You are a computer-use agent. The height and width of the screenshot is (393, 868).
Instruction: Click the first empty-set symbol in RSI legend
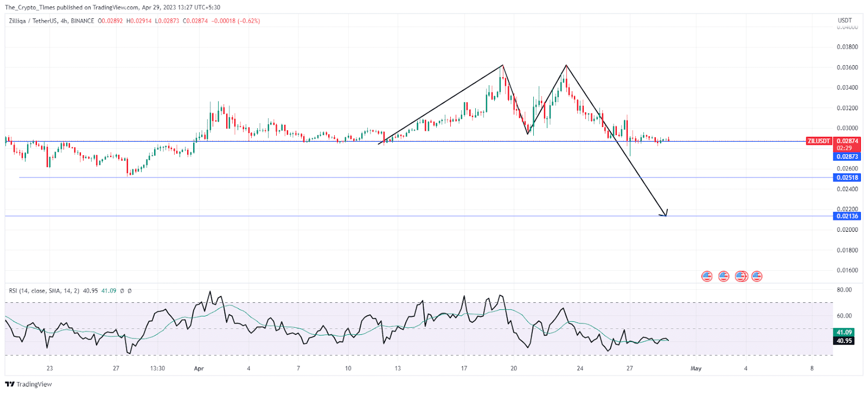(122, 291)
